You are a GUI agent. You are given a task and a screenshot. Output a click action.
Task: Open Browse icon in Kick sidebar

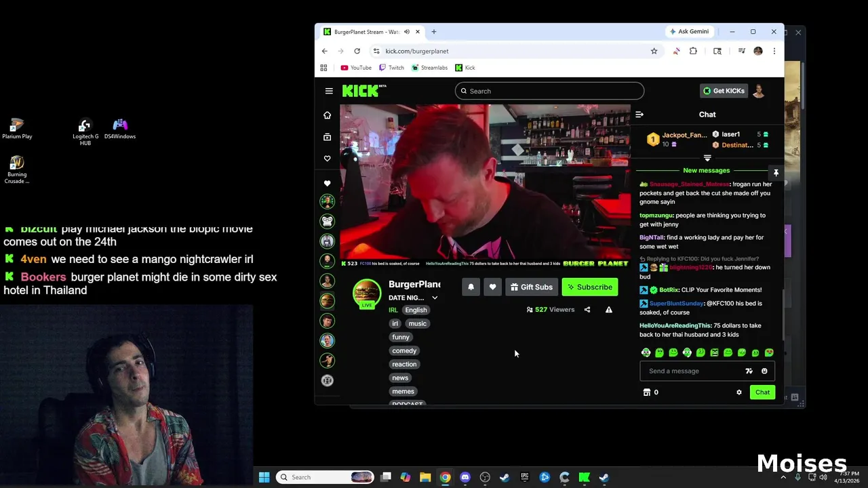[x=328, y=137]
